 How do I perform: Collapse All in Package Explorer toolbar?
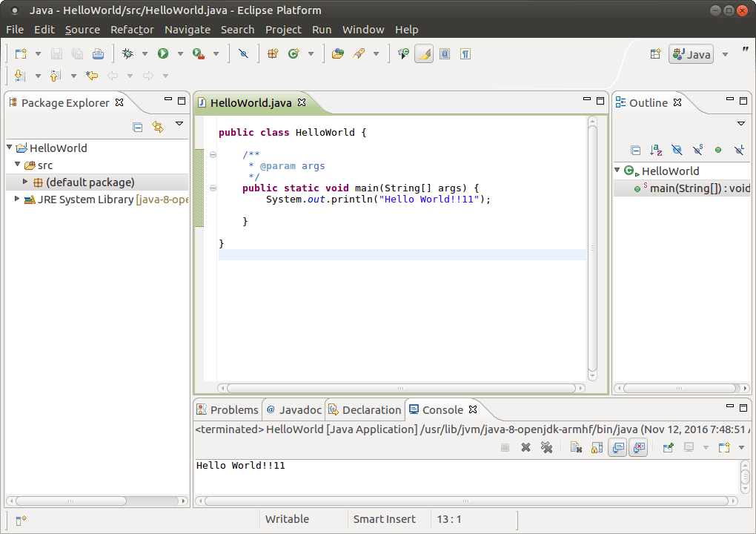pos(137,128)
